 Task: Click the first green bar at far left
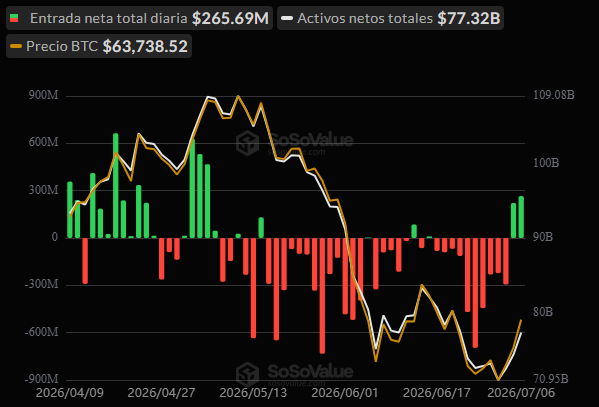pyautogui.click(x=70, y=210)
